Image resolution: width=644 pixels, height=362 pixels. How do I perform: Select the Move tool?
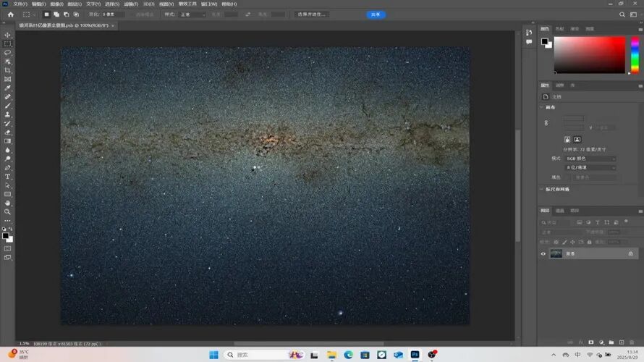pos(8,35)
